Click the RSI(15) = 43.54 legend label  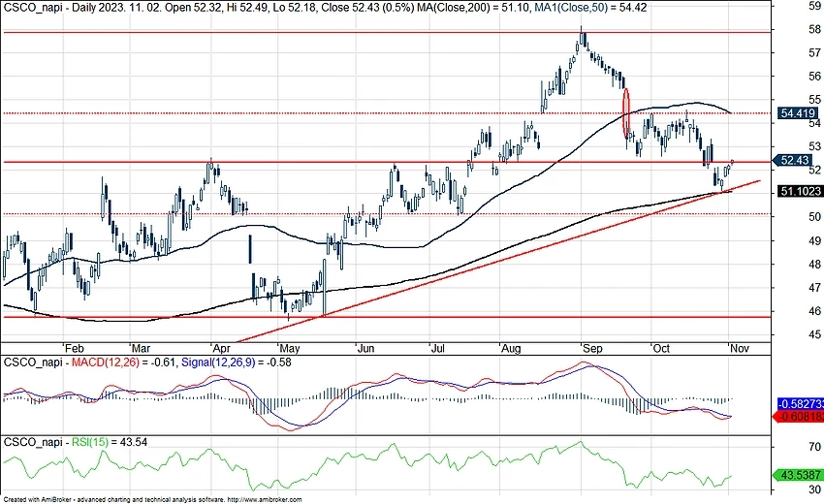[110, 442]
